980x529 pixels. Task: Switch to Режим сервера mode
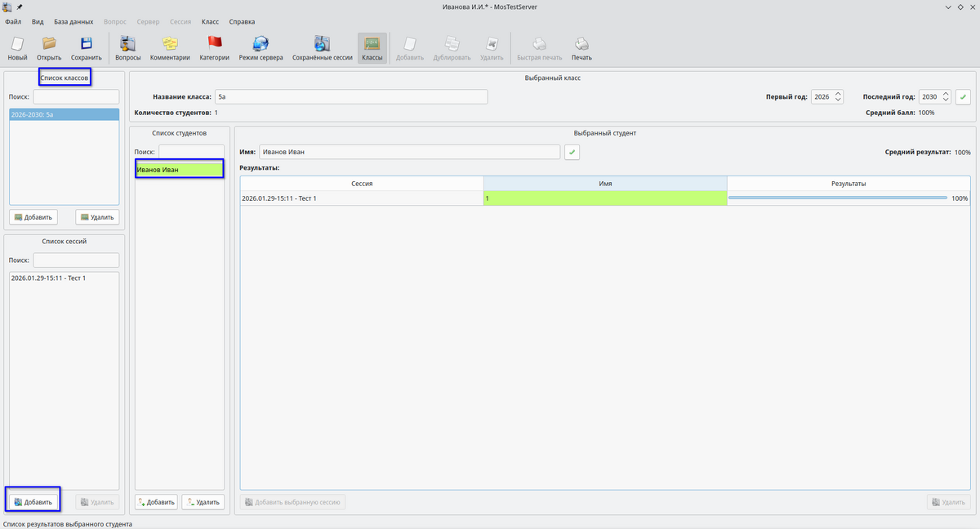(261, 48)
